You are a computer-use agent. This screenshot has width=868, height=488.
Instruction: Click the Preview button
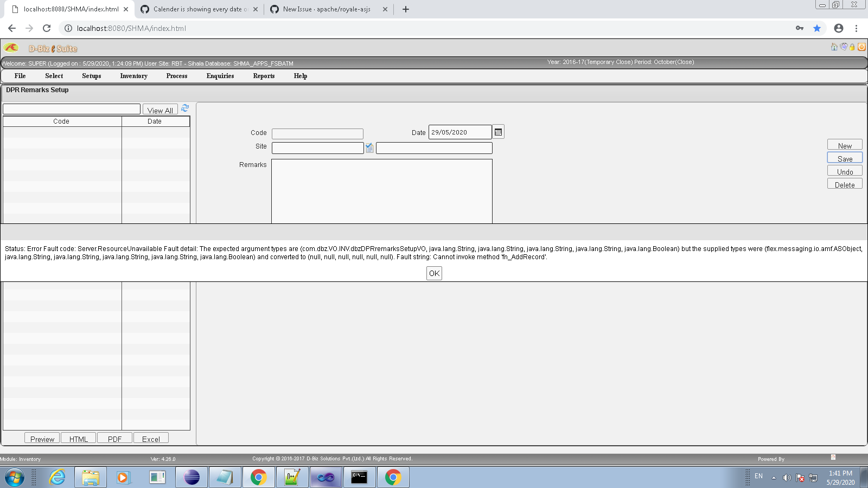[x=42, y=438]
